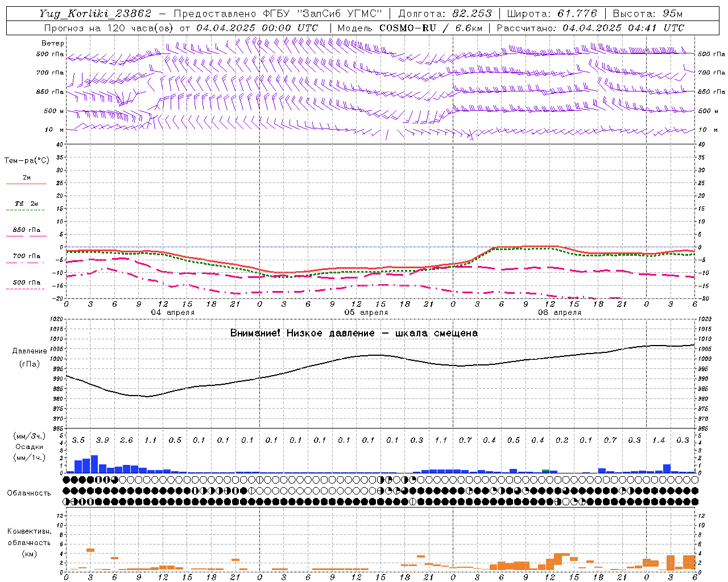Click the computed time '04.04.2025 04:41 UTC'
Screen dimensions: 728x582
(x=623, y=28)
